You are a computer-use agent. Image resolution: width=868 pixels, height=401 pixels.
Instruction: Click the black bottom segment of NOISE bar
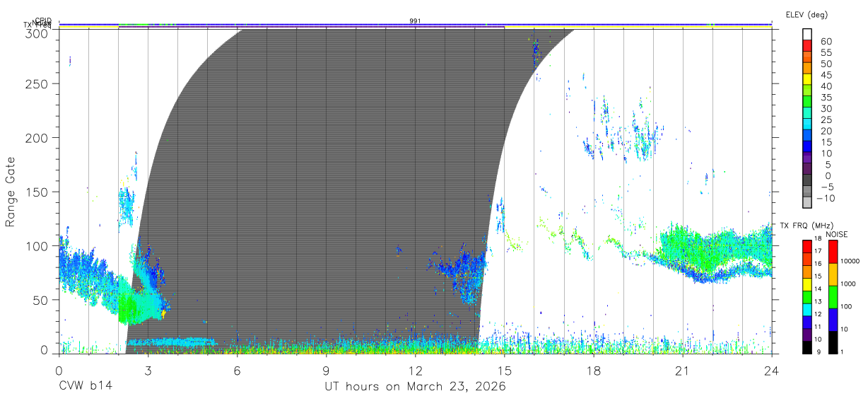pyautogui.click(x=833, y=342)
